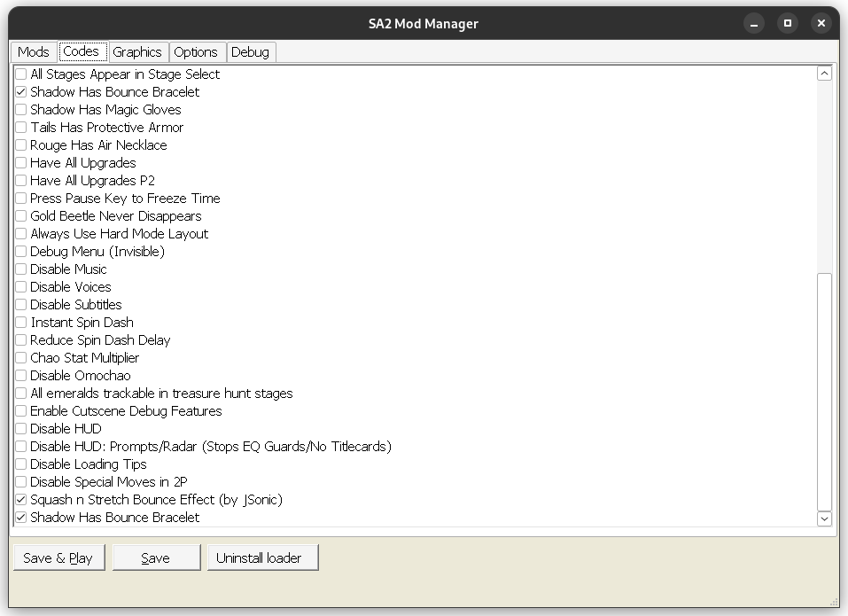Viewport: 848px width, 616px height.
Task: Uncheck Squash n Stretch Bounce Effect (by JSonic)
Action: point(21,500)
